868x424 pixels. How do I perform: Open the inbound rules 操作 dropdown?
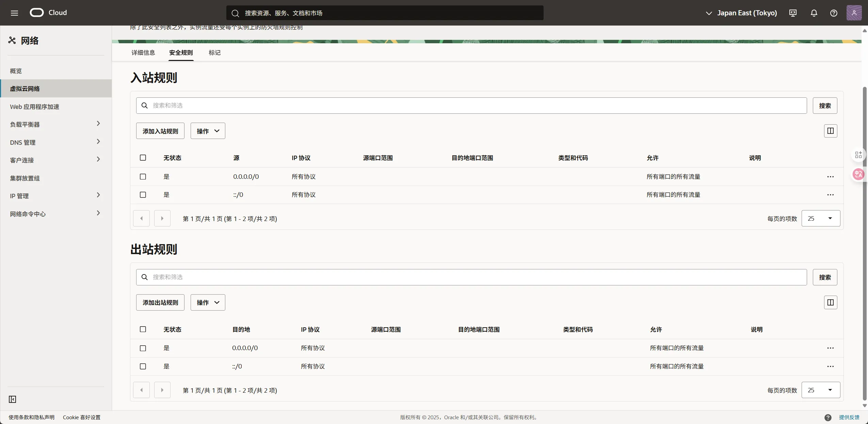click(208, 131)
